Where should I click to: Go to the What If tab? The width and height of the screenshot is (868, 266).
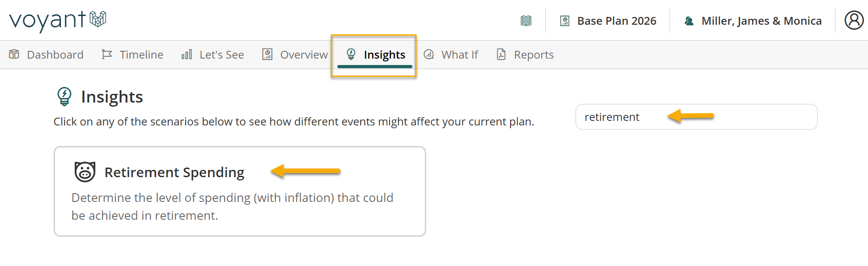(x=450, y=54)
